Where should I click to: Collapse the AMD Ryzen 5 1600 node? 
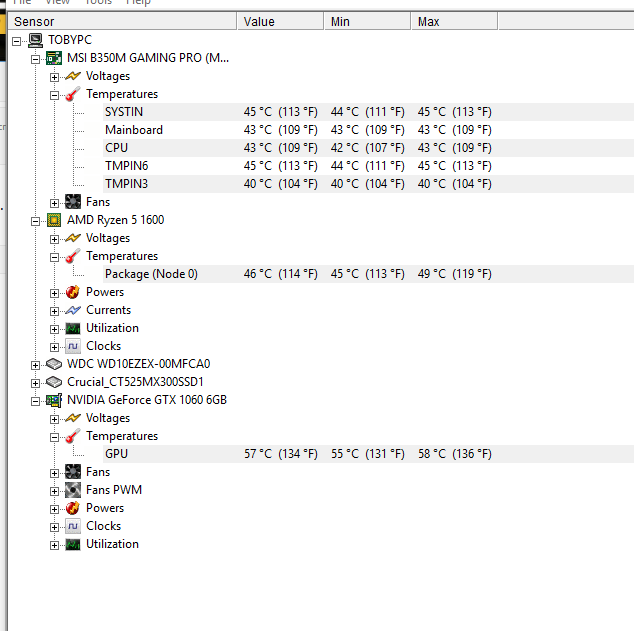coord(36,222)
